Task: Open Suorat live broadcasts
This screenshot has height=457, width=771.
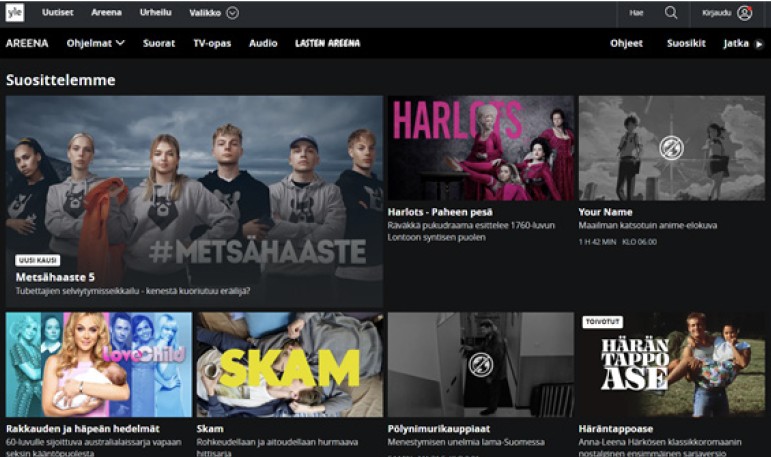Action: [x=159, y=43]
